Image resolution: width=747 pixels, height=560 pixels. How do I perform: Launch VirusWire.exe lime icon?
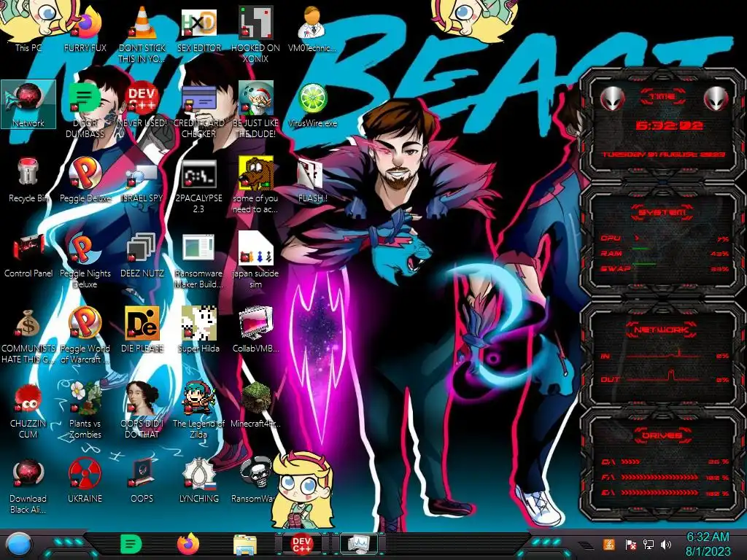[x=312, y=104]
